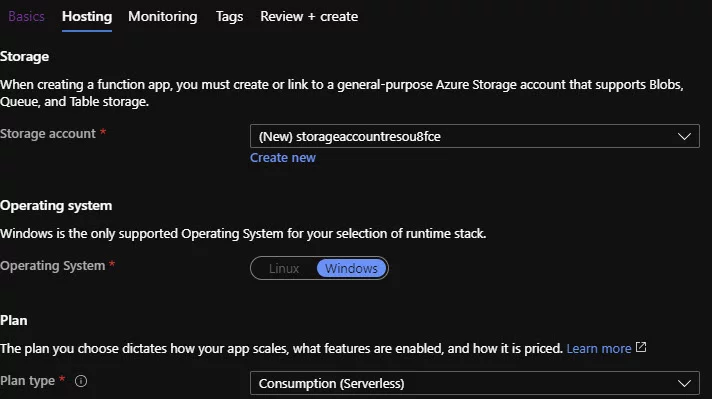Click the Storage account dropdown chevron
Image resolution: width=712 pixels, height=399 pixels.
tap(684, 136)
